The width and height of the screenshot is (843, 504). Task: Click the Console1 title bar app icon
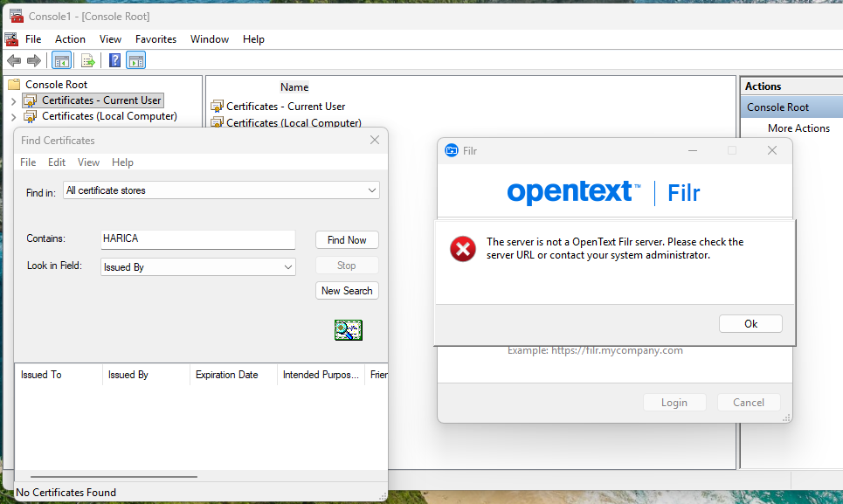click(x=16, y=16)
